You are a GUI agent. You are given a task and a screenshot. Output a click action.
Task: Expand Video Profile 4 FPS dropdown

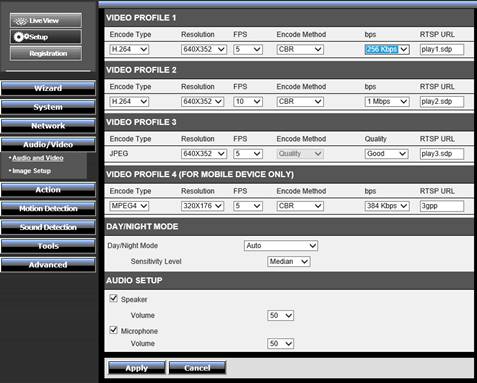point(248,206)
